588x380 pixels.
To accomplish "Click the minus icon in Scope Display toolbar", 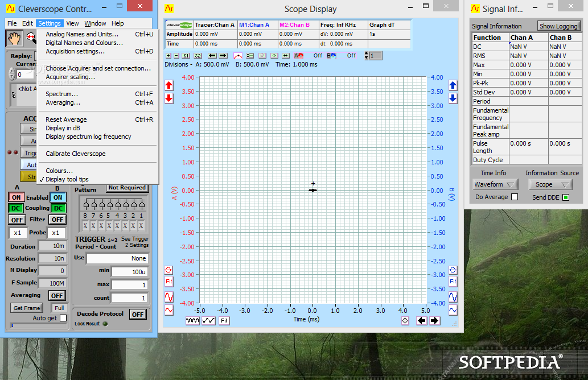I will click(176, 55).
